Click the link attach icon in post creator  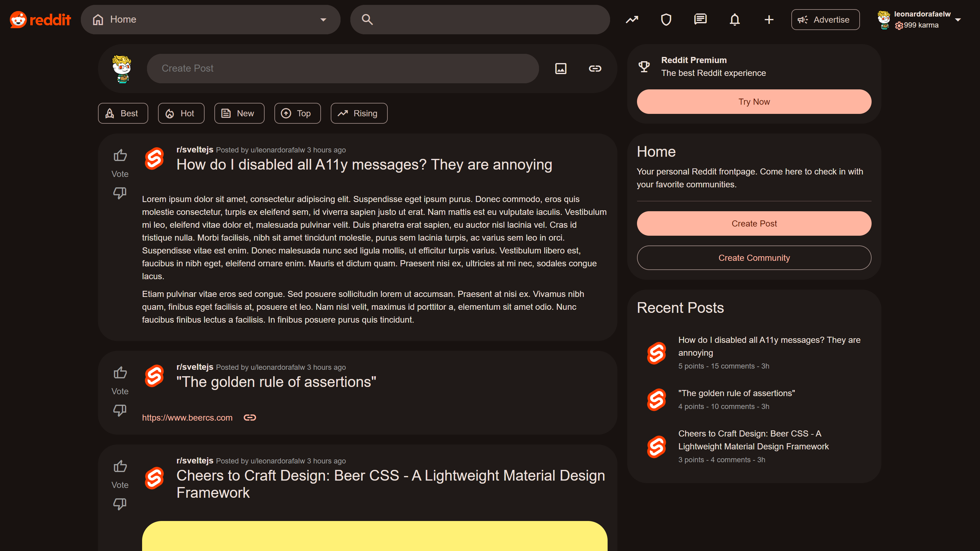point(594,68)
